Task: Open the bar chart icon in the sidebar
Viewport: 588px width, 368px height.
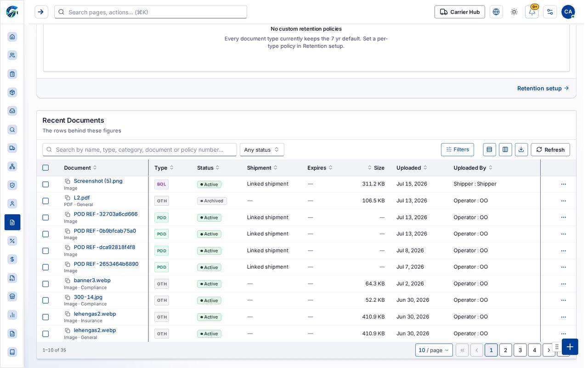Action: tap(12, 315)
